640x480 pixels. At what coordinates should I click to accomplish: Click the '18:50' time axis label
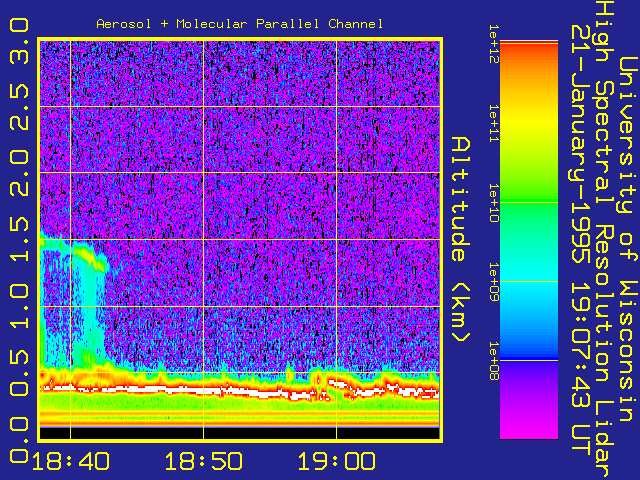coord(204,461)
